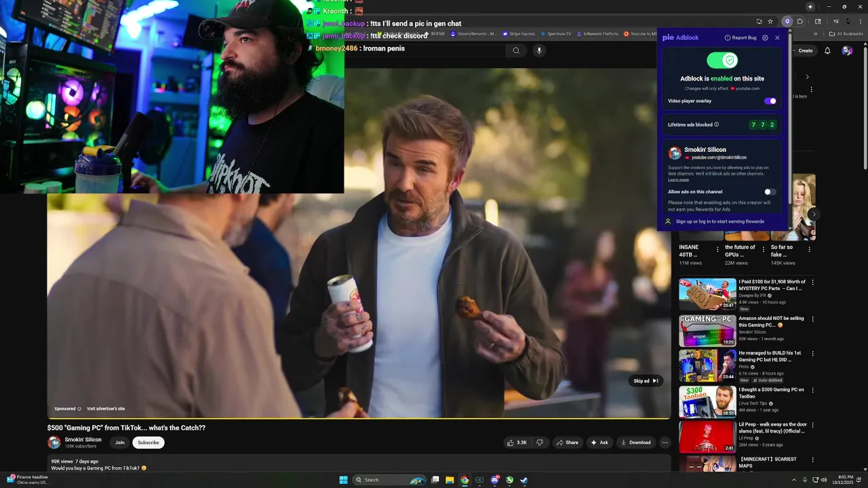Click the Smokin' Silicon channel avatar below video
Image resolution: width=868 pixels, height=488 pixels.
[x=54, y=443]
